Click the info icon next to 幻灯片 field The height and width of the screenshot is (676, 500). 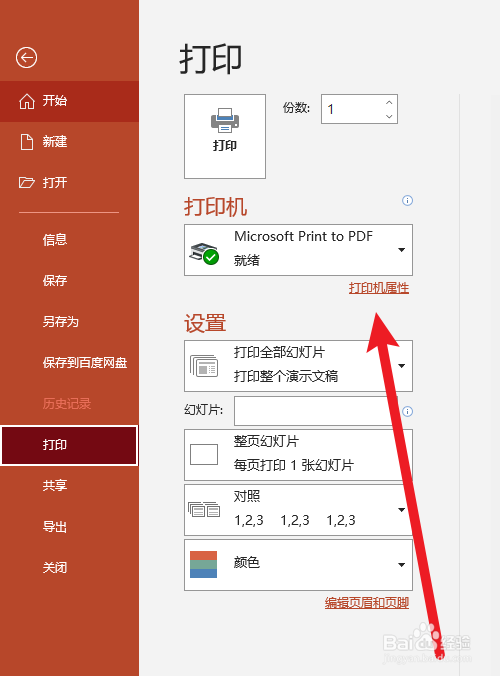407,411
